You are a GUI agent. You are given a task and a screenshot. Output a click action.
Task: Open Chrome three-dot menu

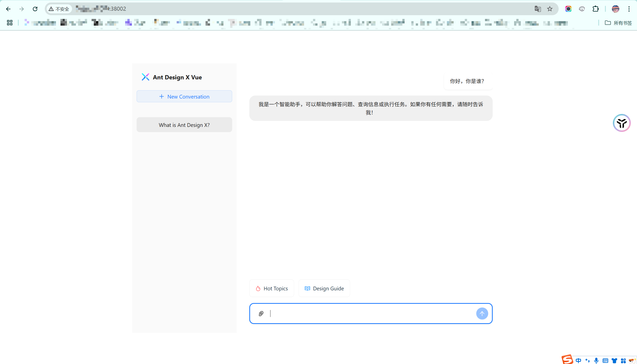[x=629, y=9]
